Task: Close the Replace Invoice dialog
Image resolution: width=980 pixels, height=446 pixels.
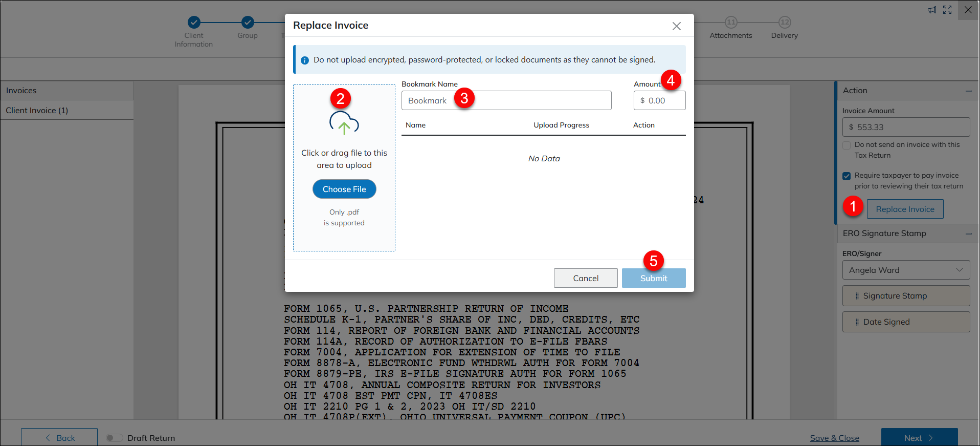Action: pos(676,26)
